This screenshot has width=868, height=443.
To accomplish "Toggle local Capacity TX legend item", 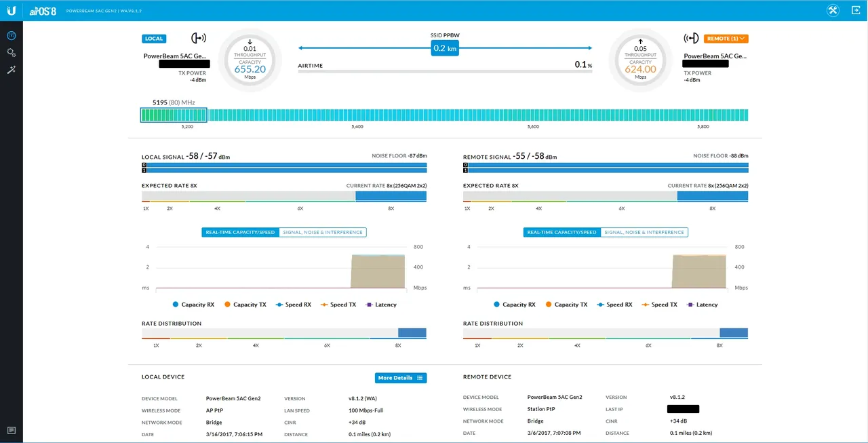I will [245, 305].
